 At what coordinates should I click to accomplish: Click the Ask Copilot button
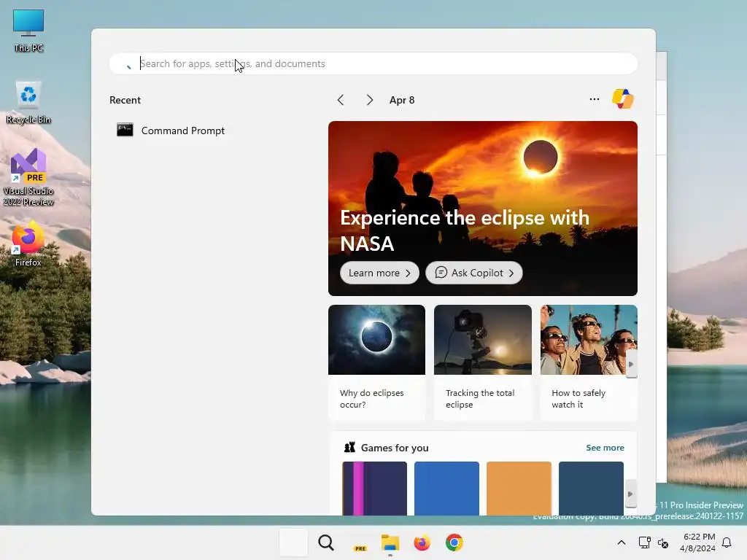pyautogui.click(x=473, y=273)
